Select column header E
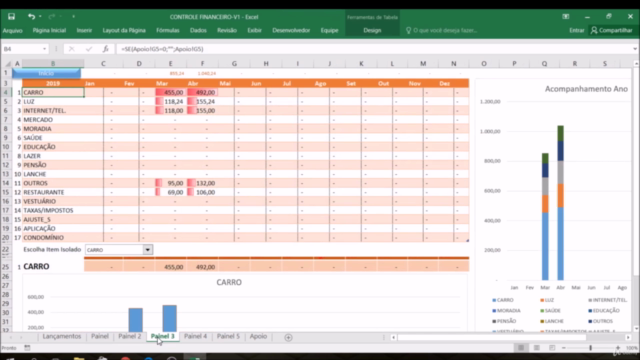The image size is (640, 360). pyautogui.click(x=171, y=64)
